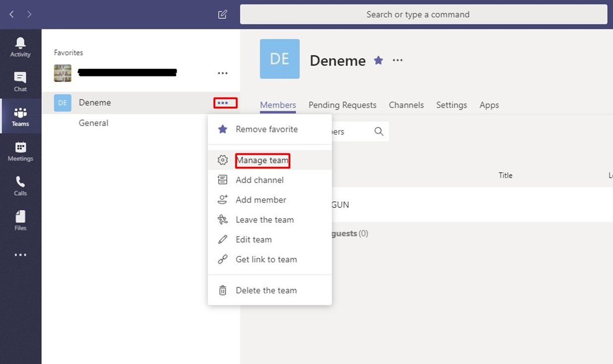Choose Manage team from context menu
This screenshot has height=364, width=613.
pos(270,160)
